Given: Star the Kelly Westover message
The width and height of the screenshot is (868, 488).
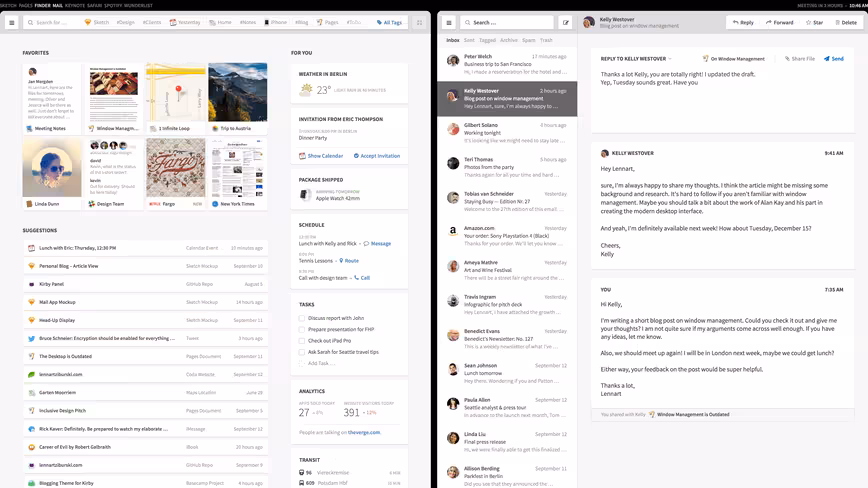Looking at the screenshot, I should click(x=814, y=23).
